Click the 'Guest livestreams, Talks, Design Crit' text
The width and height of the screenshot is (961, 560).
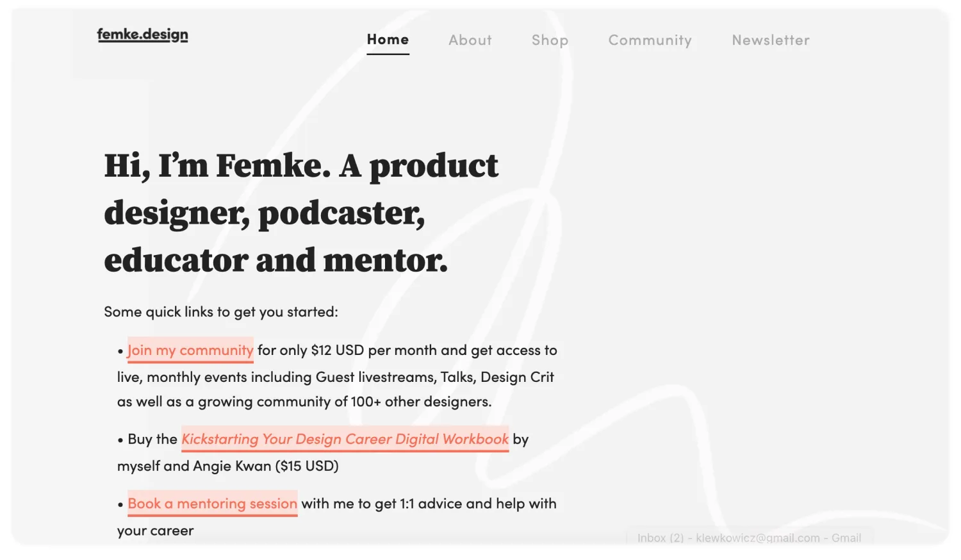435,377
